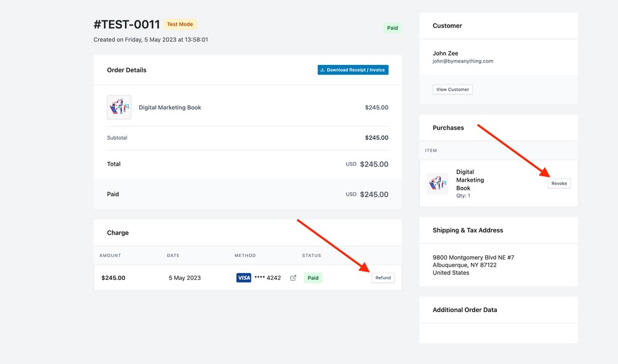Click the email link john@bymeanything.com
Viewport: 618px width, 364px height.
click(x=464, y=61)
